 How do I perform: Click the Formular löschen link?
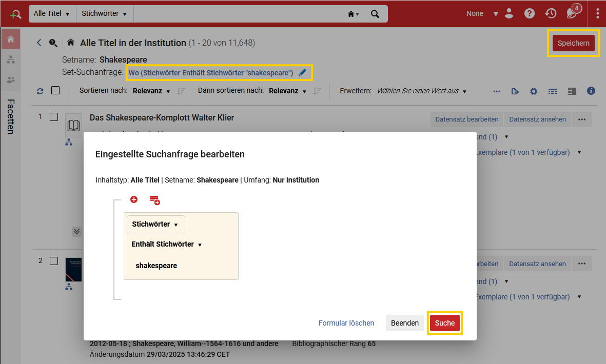pos(346,323)
